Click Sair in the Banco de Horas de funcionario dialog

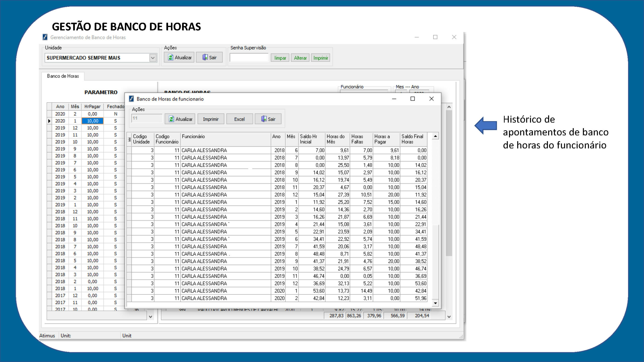point(268,119)
